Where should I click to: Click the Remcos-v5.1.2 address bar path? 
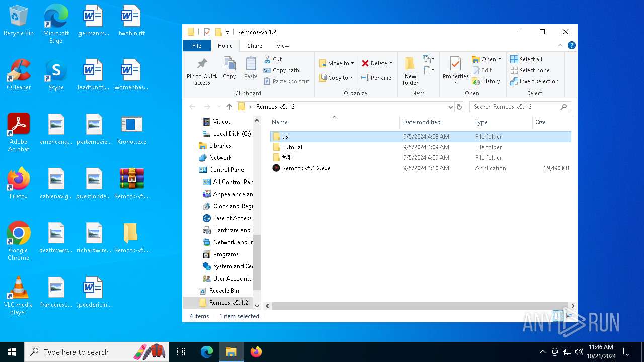pos(275,107)
